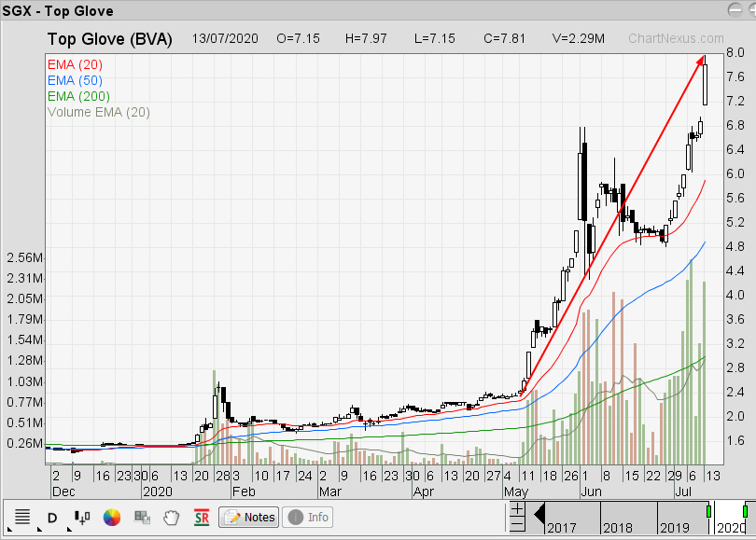Expand the drawing tools flyout triangle
This screenshot has width=756, height=540.
point(9,531)
